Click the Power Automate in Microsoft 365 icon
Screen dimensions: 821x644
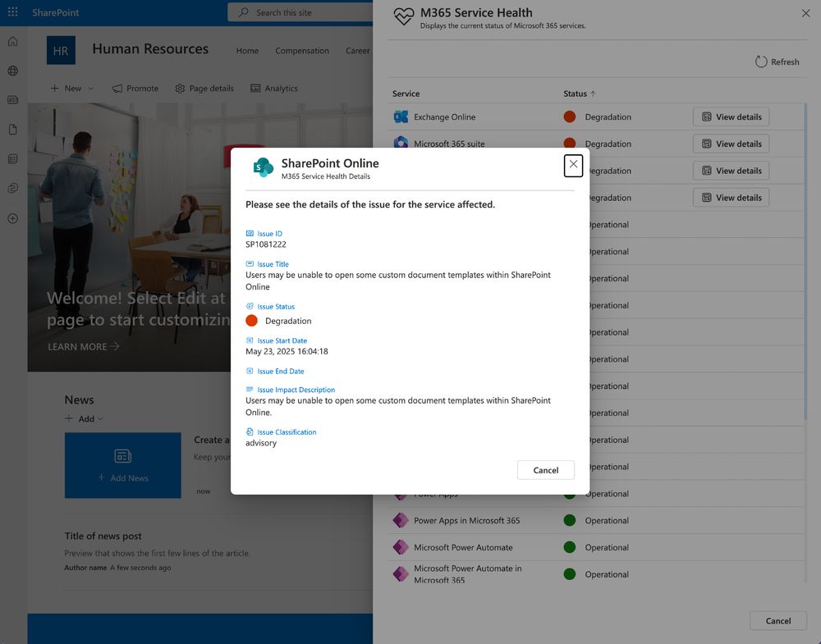pos(401,574)
